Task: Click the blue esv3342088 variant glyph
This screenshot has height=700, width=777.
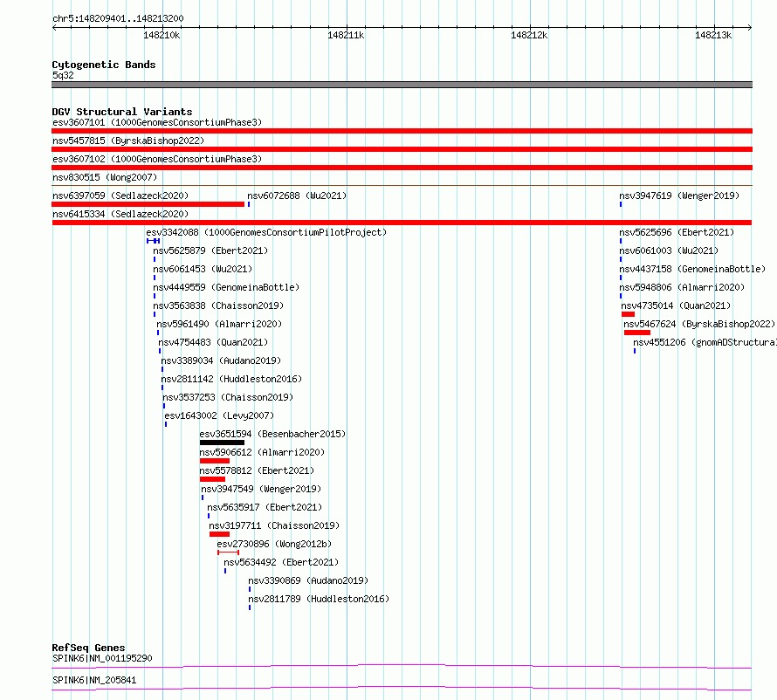Action: [x=153, y=241]
